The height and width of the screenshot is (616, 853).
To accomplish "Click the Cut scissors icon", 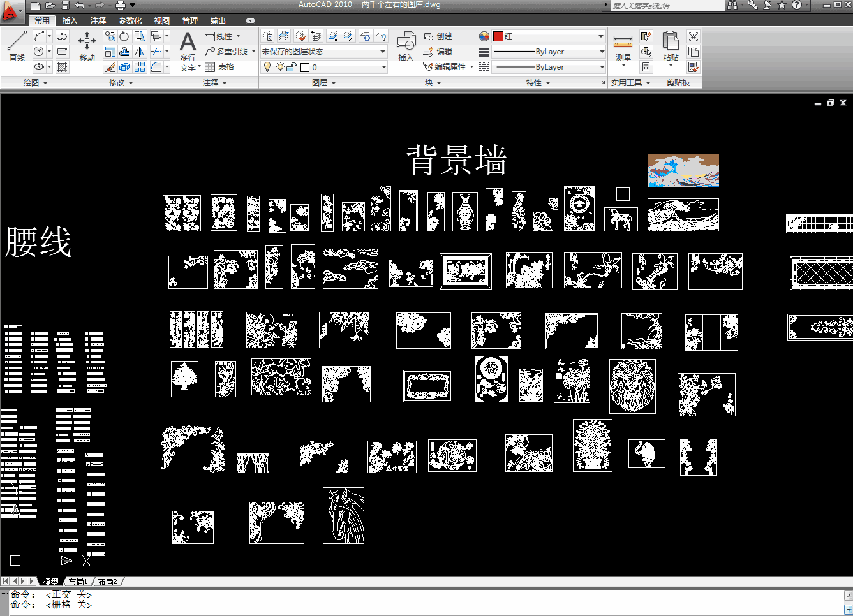I will coord(694,36).
